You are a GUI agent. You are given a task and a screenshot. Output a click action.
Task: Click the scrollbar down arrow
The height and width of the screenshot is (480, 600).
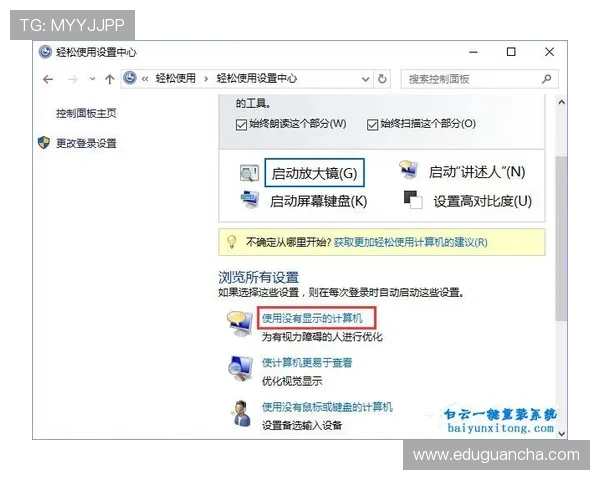561,434
